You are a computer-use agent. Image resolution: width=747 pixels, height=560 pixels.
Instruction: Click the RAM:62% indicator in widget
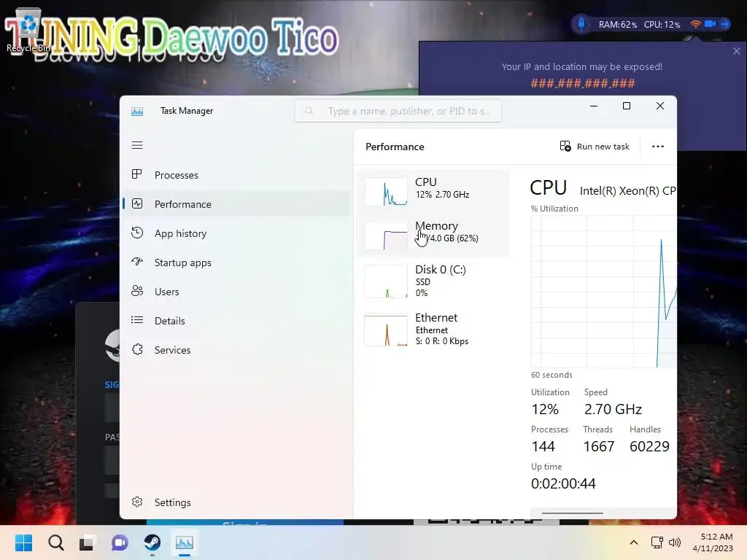click(617, 24)
